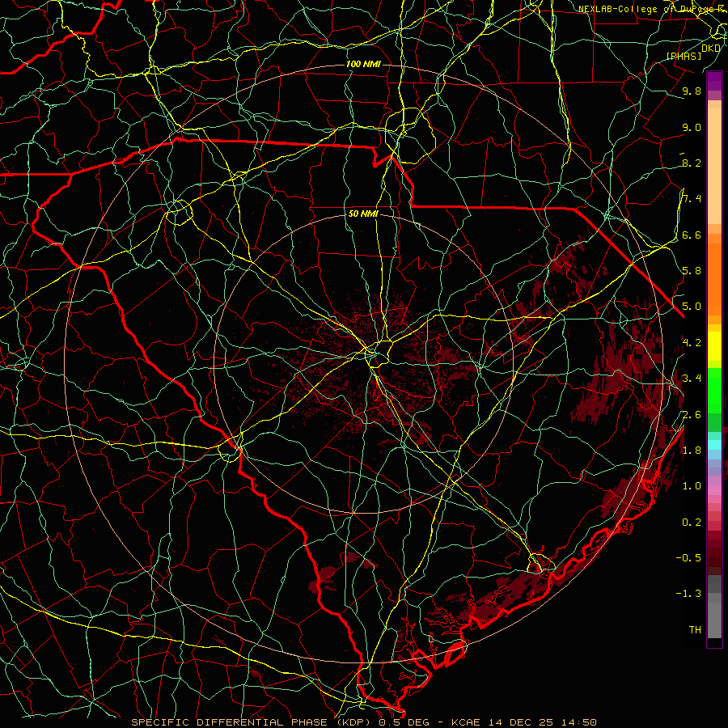Screen dimensions: 728x728
Task: Click the bright green band in the color scale
Action: (x=714, y=390)
